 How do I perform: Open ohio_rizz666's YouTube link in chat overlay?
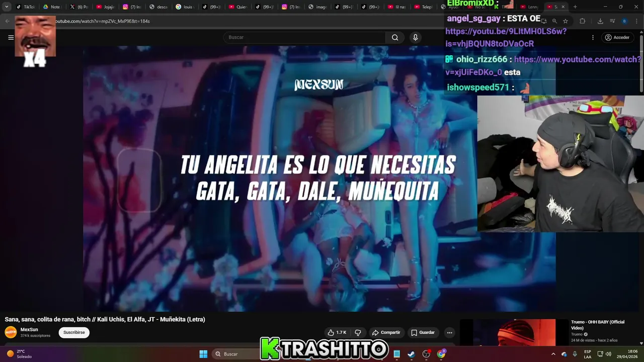pyautogui.click(x=543, y=65)
